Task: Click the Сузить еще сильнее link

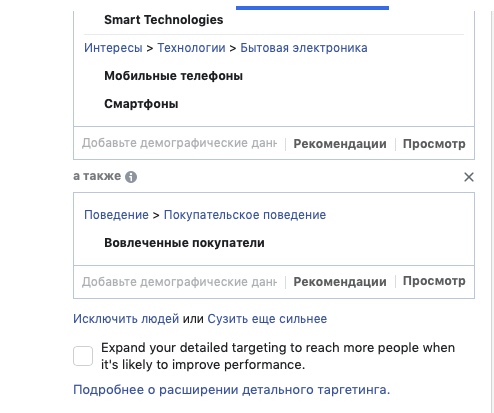Action: [x=267, y=319]
